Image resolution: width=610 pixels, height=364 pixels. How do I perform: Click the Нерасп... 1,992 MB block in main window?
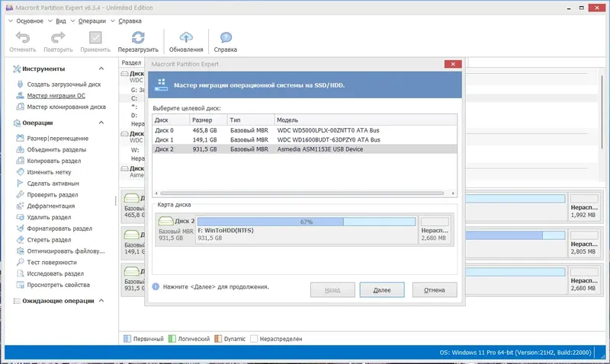pyautogui.click(x=584, y=206)
